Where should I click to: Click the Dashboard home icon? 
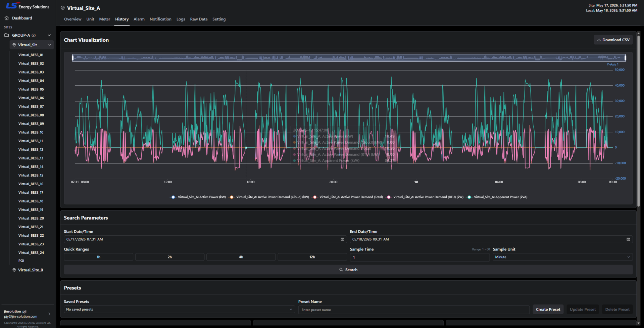point(7,18)
